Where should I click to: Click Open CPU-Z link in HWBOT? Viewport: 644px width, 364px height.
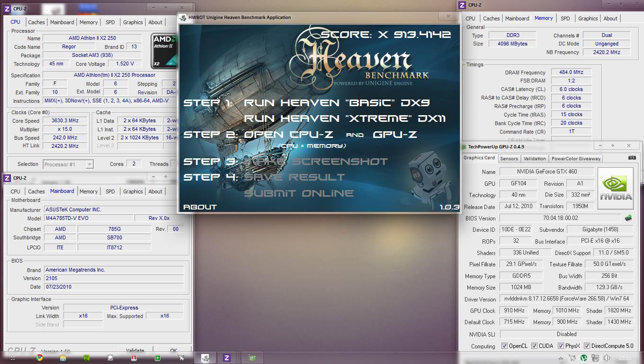[289, 135]
